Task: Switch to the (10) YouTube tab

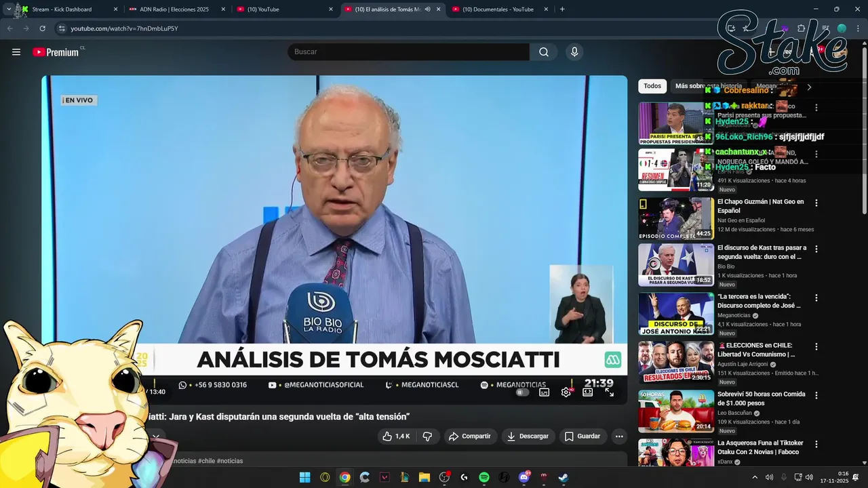Action: [x=284, y=9]
